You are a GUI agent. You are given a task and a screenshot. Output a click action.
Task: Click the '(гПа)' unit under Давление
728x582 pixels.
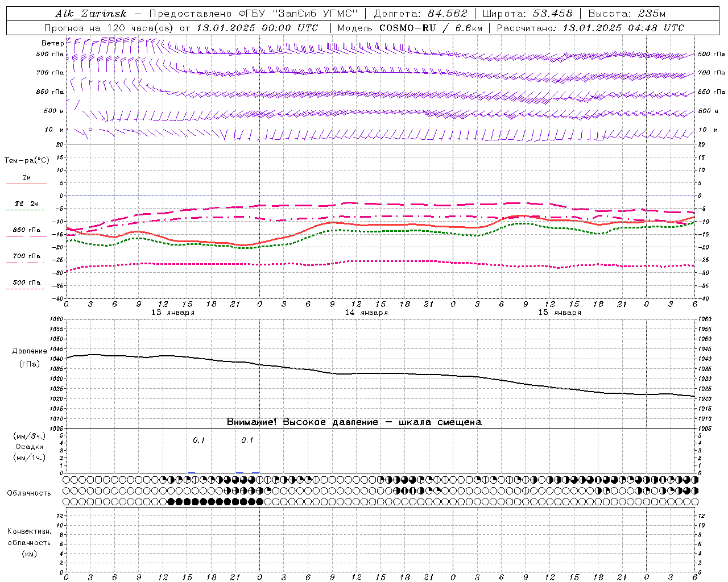click(30, 364)
